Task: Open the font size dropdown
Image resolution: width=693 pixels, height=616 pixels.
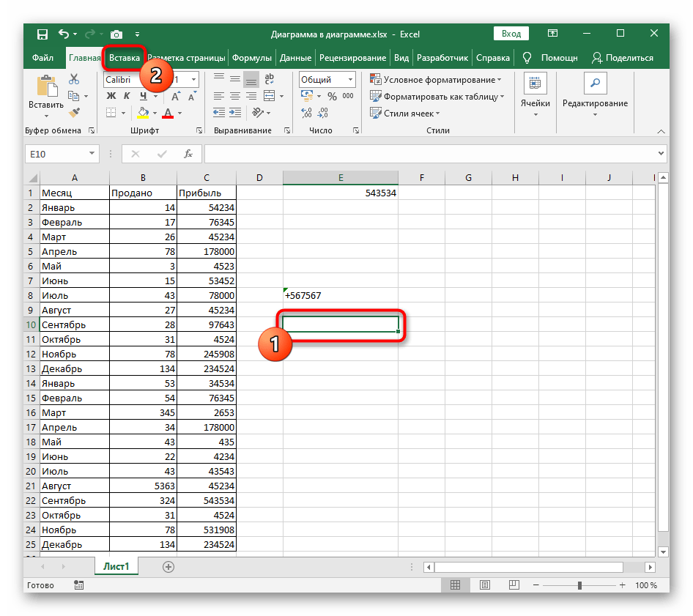Action: pyautogui.click(x=193, y=80)
